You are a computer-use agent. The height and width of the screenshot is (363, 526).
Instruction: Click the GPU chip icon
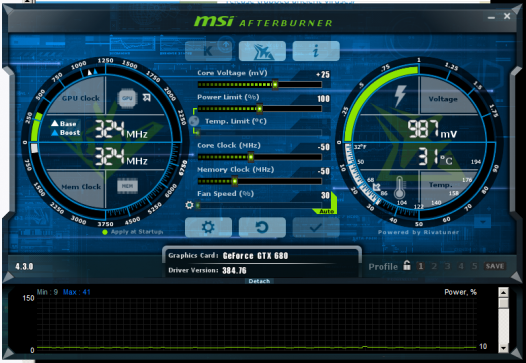click(127, 98)
